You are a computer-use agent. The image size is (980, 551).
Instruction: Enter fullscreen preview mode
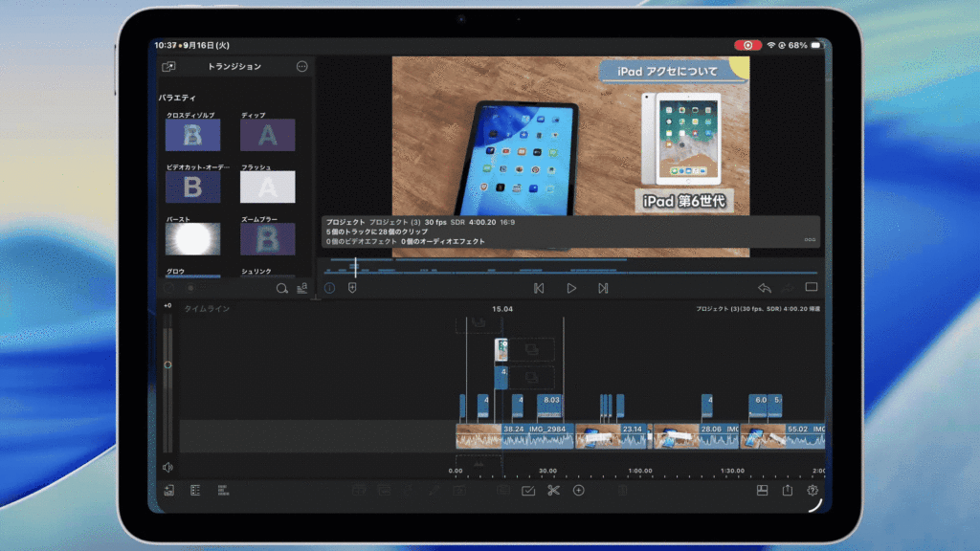coord(812,287)
